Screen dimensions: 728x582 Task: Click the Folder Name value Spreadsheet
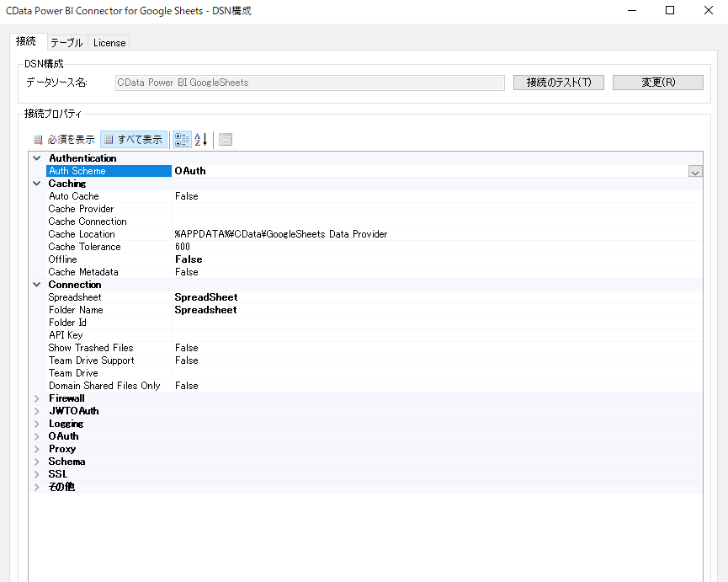click(205, 310)
